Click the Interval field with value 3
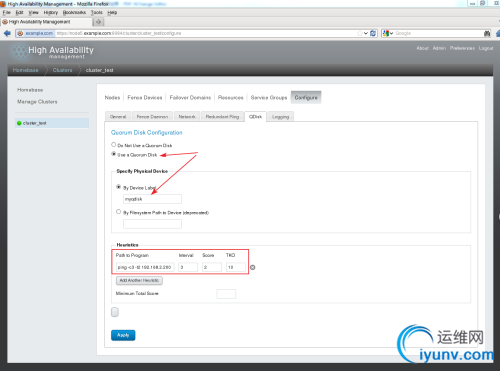The height and width of the screenshot is (371, 500). [x=188, y=267]
